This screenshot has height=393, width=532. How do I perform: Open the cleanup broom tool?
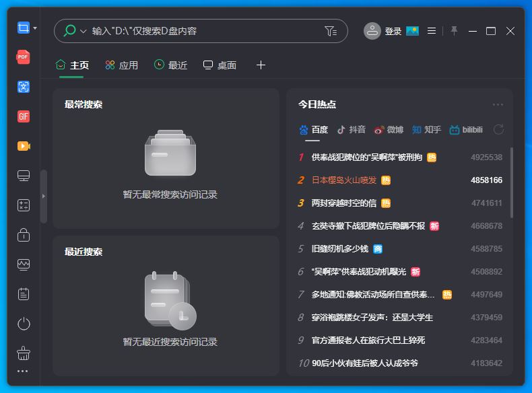[x=24, y=353]
